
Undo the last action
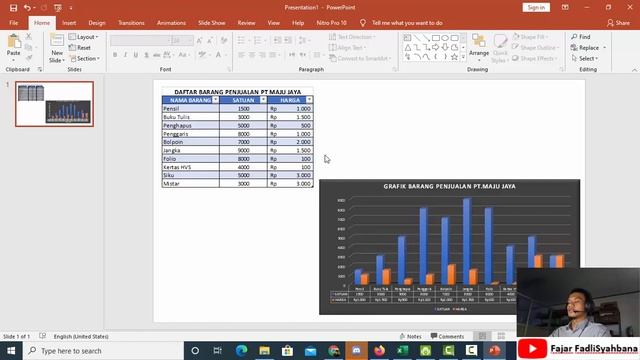(27, 8)
